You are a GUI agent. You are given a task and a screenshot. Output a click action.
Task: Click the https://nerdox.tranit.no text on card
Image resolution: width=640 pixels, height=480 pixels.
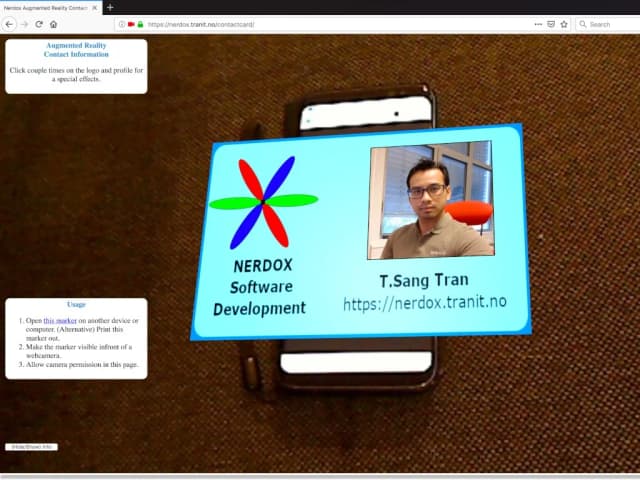[x=425, y=303]
